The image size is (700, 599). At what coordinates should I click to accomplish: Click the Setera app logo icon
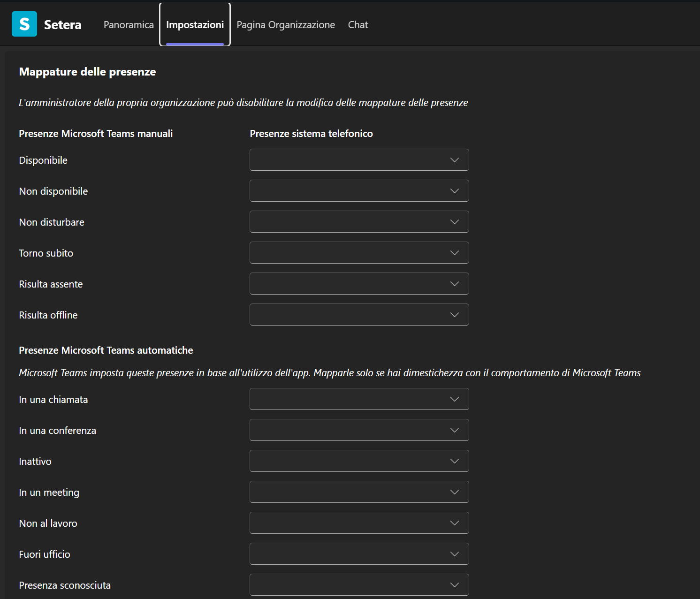coord(24,24)
